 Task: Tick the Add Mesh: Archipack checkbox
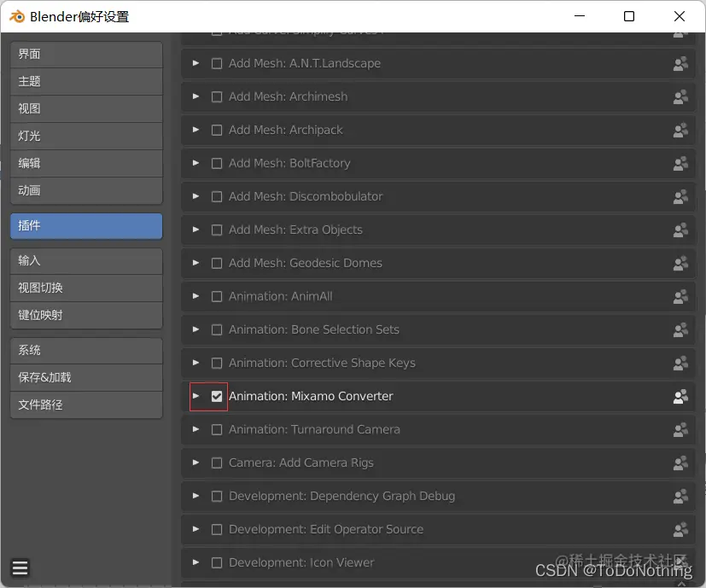click(x=217, y=130)
